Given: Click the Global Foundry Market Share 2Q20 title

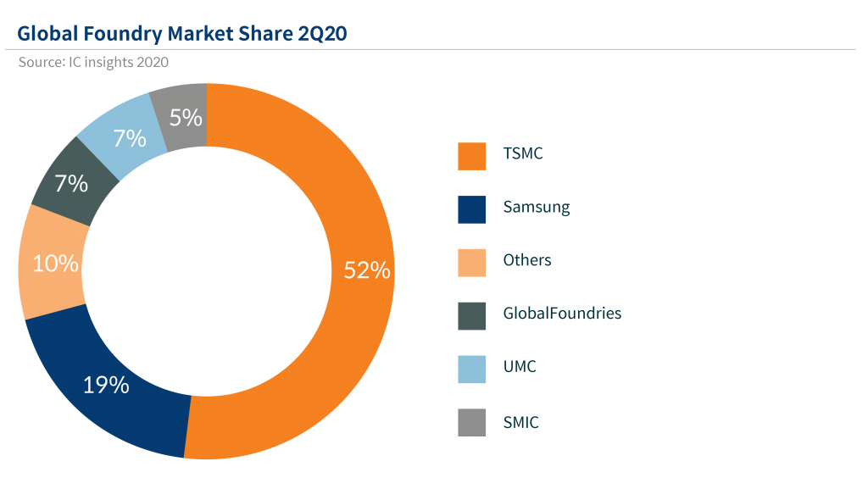Looking at the screenshot, I should pyautogui.click(x=181, y=33).
